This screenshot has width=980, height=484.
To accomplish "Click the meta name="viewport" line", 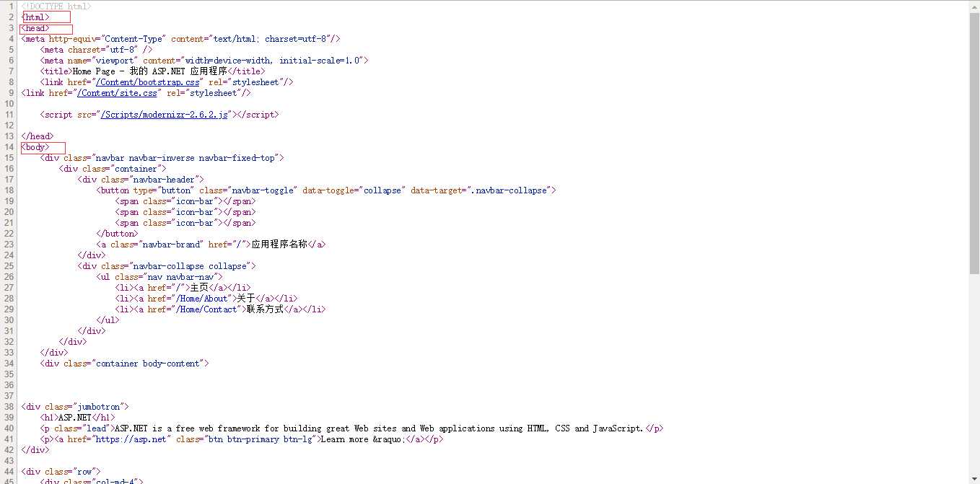I will click(204, 61).
